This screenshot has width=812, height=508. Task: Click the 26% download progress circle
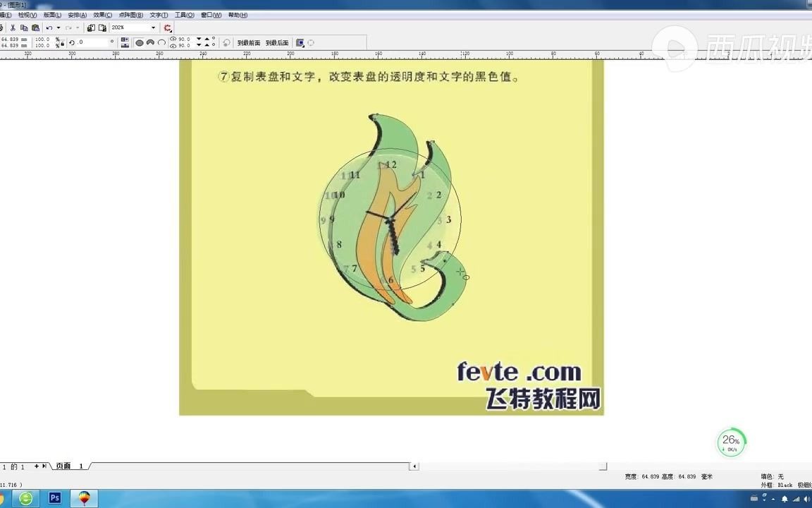731,442
